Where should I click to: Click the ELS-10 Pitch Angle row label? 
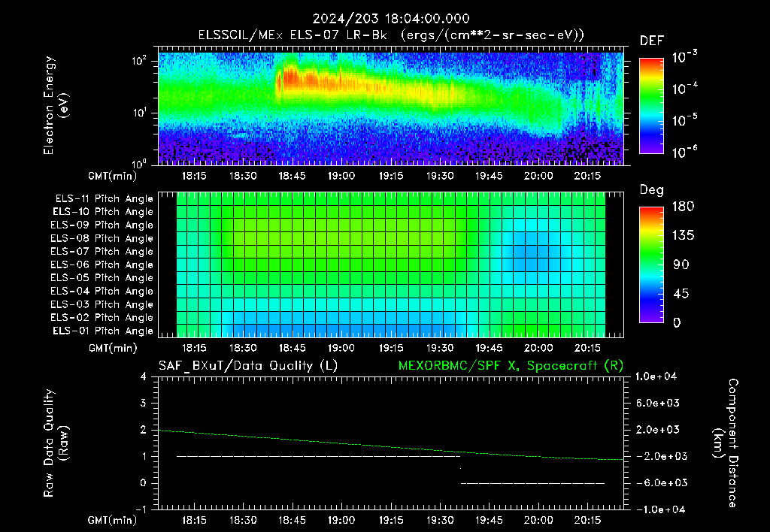coord(103,212)
